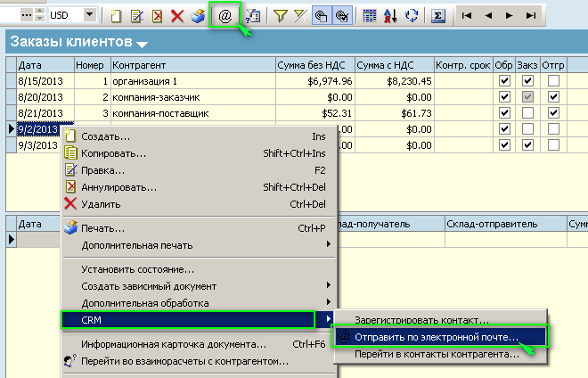Click the sigma totals toolbar icon
Viewport: 588px width, 378px height.
tap(438, 16)
